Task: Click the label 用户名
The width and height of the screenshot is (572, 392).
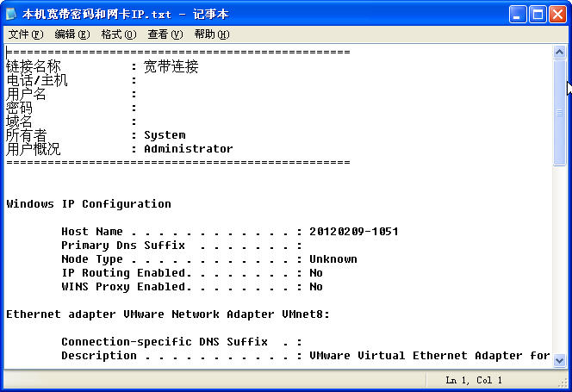Action: [26, 94]
